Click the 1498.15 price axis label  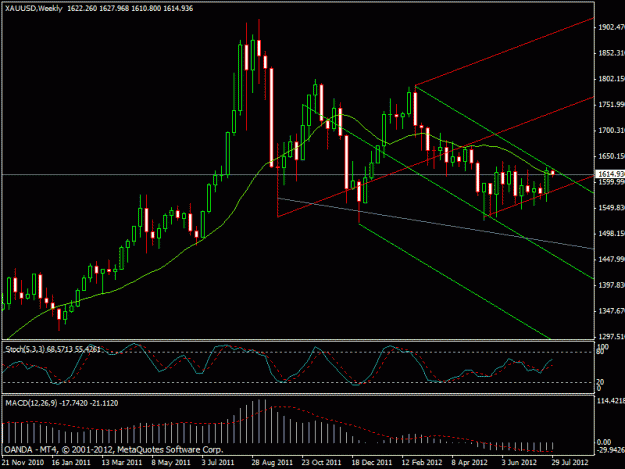[611, 234]
